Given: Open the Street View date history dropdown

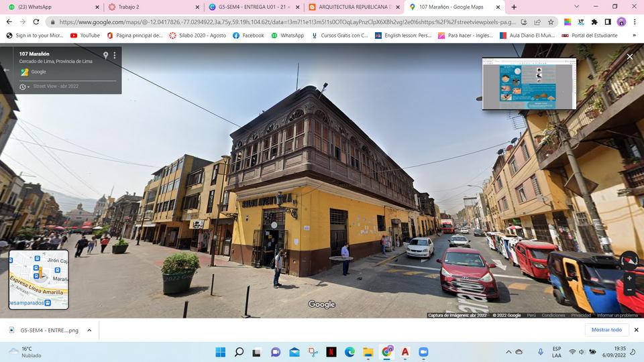Looking at the screenshot, I should (25, 86).
